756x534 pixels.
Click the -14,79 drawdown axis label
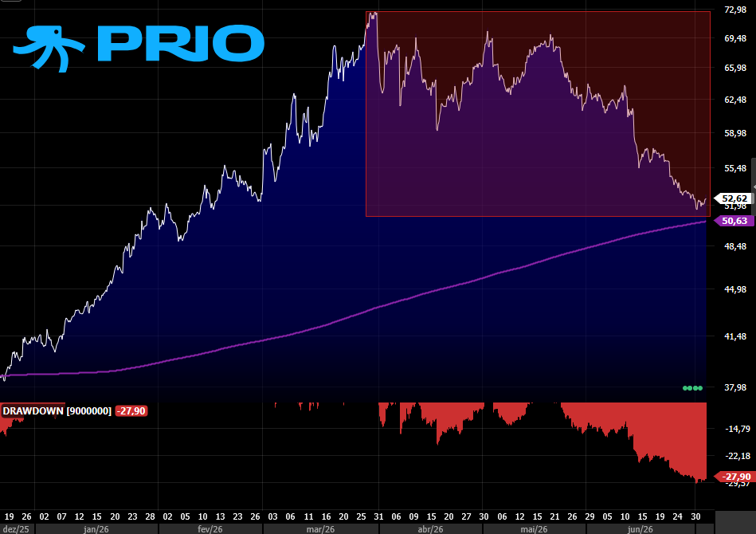click(738, 429)
